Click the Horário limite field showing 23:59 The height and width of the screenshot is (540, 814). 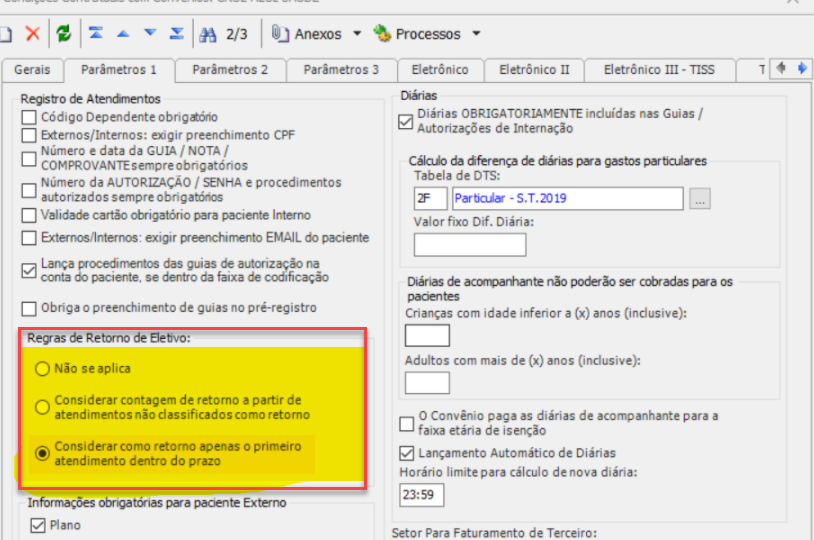[x=422, y=495]
